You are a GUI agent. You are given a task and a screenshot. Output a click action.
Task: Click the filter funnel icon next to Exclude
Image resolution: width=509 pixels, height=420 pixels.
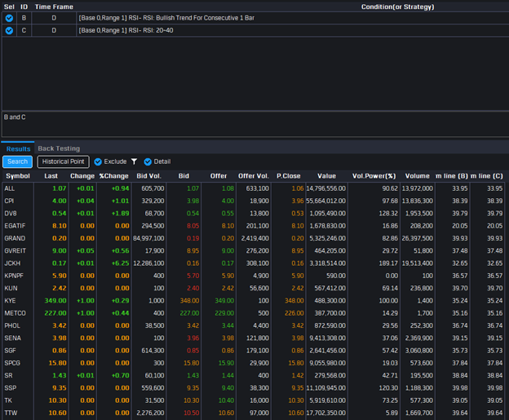click(x=134, y=161)
